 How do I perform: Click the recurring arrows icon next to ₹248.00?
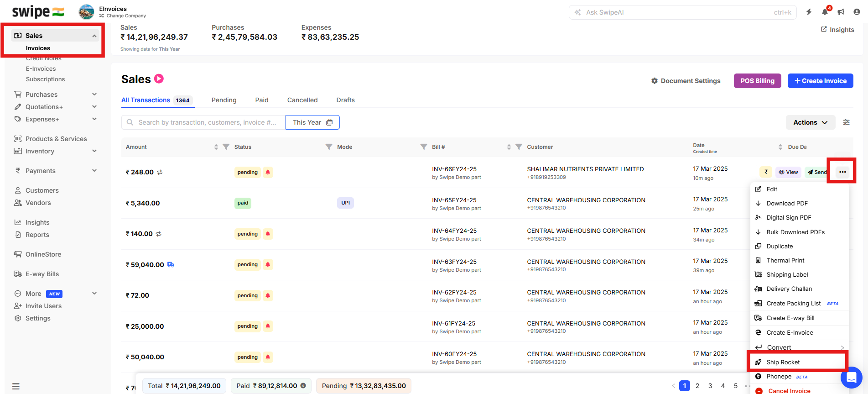(160, 172)
